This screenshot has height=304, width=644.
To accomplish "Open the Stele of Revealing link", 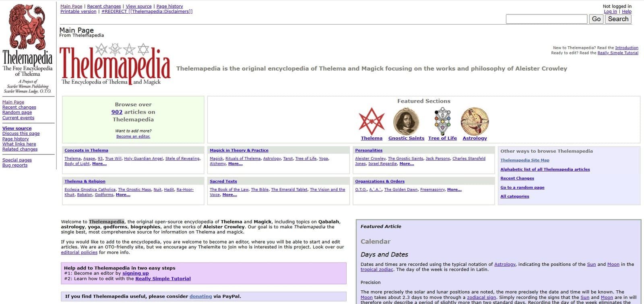I will tap(182, 159).
